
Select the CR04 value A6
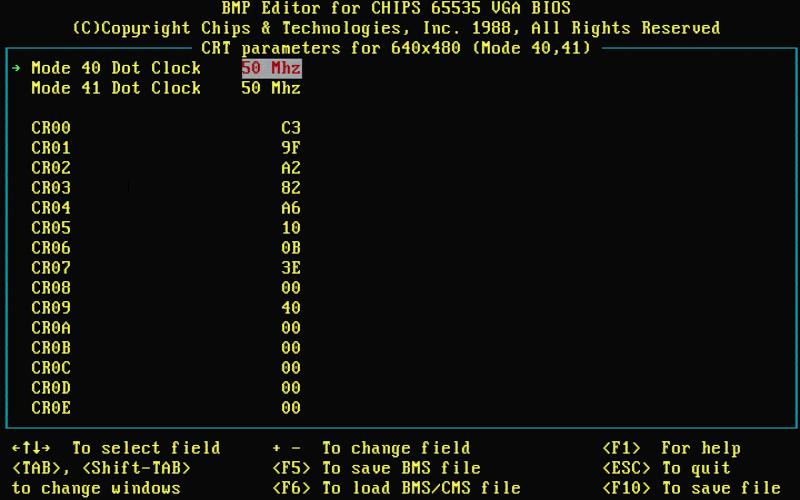point(291,208)
